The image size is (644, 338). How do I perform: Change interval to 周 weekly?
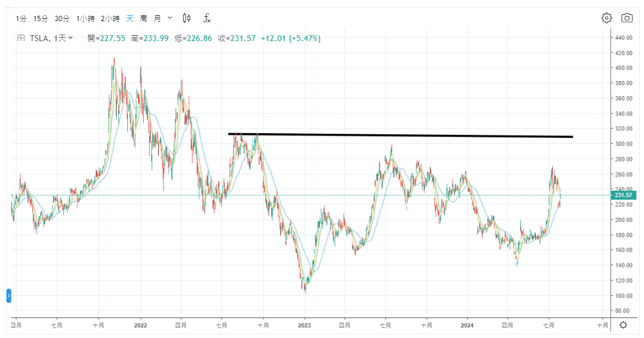click(x=143, y=18)
